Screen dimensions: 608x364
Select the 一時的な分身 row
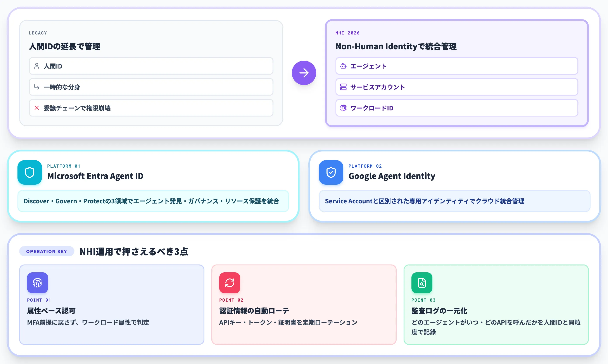151,87
